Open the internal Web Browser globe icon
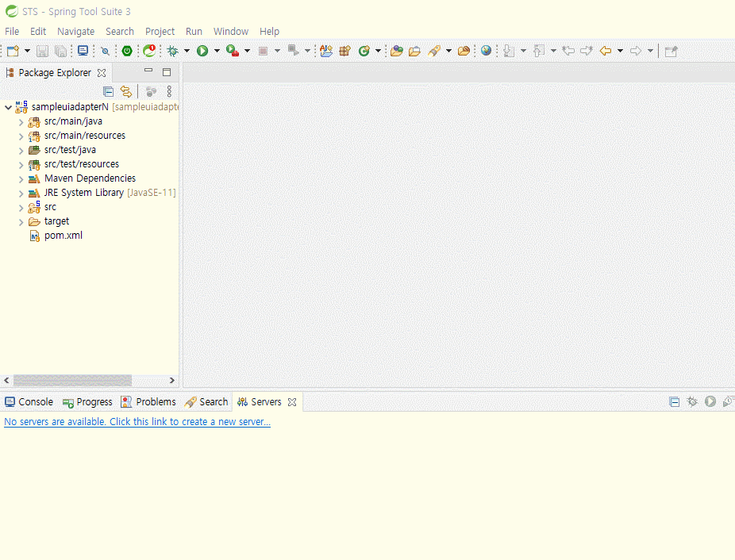The height and width of the screenshot is (560, 735). tap(487, 51)
